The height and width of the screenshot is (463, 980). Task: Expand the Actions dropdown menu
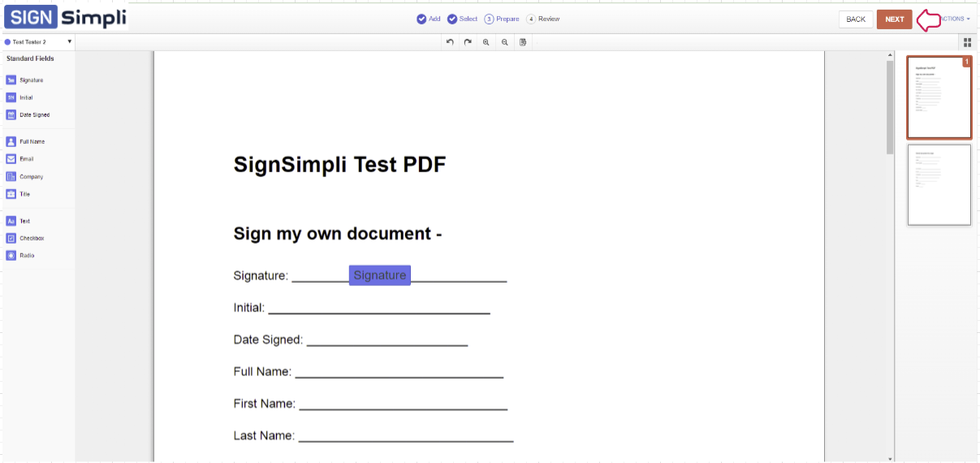tap(955, 19)
